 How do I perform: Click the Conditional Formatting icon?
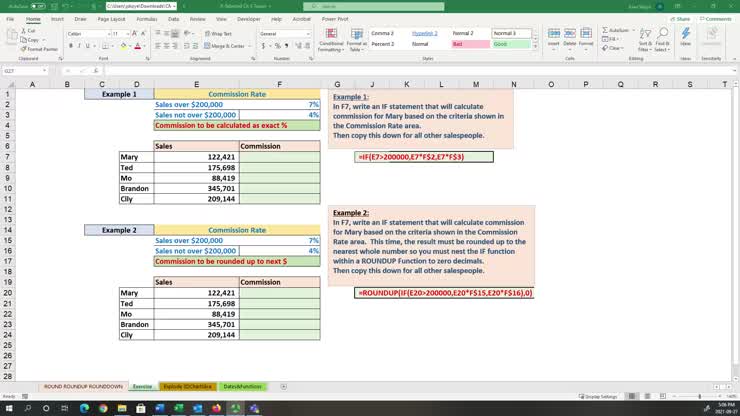pos(330,40)
